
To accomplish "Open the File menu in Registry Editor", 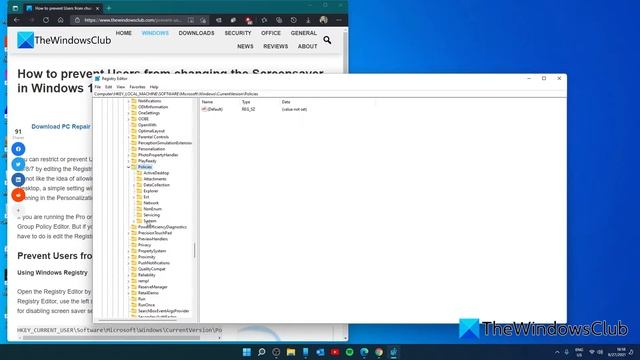I will click(x=98, y=87).
